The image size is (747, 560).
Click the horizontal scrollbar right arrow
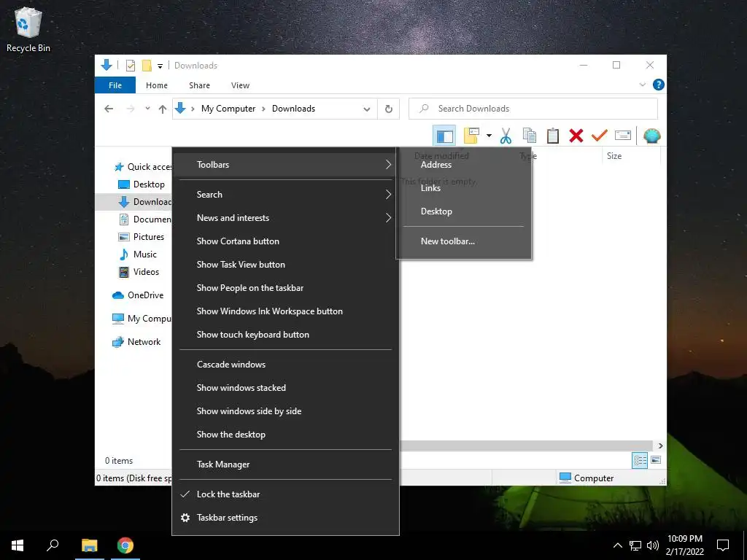660,446
